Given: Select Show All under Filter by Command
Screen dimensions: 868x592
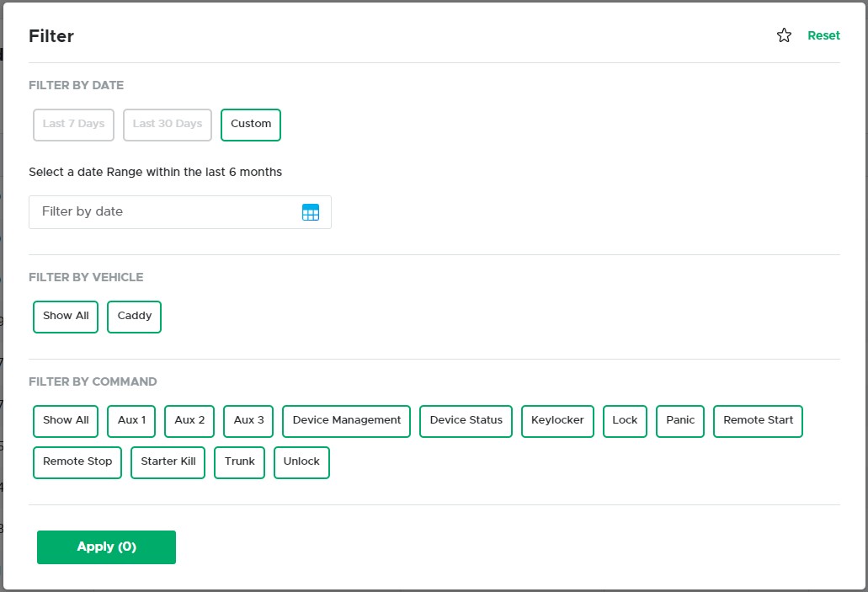Looking at the screenshot, I should pyautogui.click(x=65, y=421).
